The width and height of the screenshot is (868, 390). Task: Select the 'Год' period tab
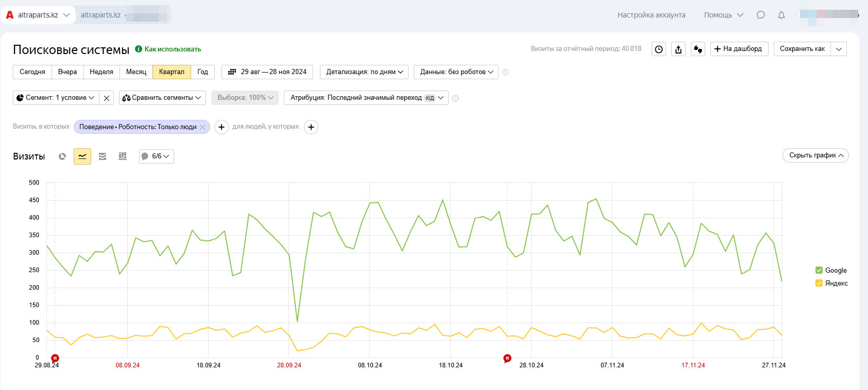203,72
